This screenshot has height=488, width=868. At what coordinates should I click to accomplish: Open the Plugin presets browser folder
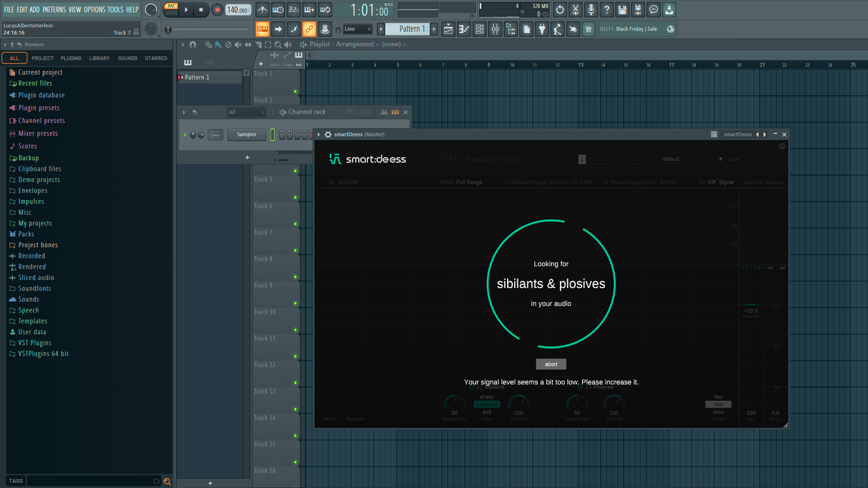pos(39,108)
